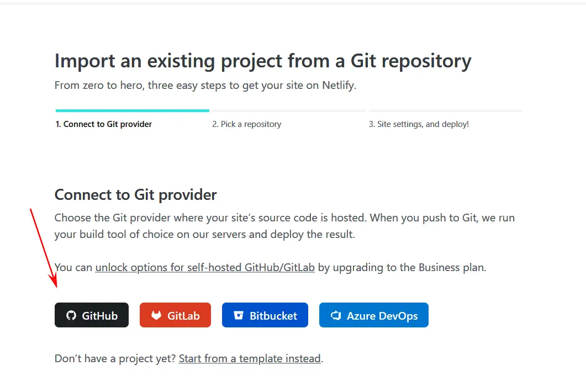The image size is (586, 392).
Task: Follow the 'Start from a template instead' link
Action: click(x=250, y=358)
